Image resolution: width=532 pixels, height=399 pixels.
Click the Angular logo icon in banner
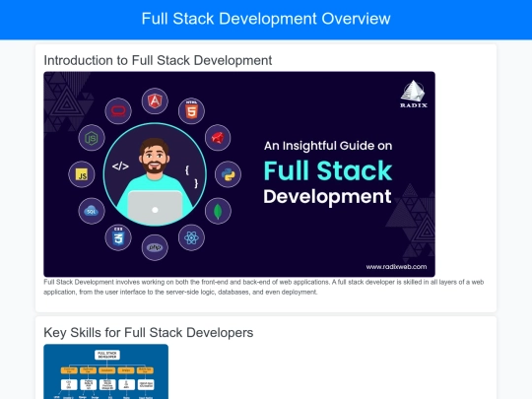pos(155,101)
